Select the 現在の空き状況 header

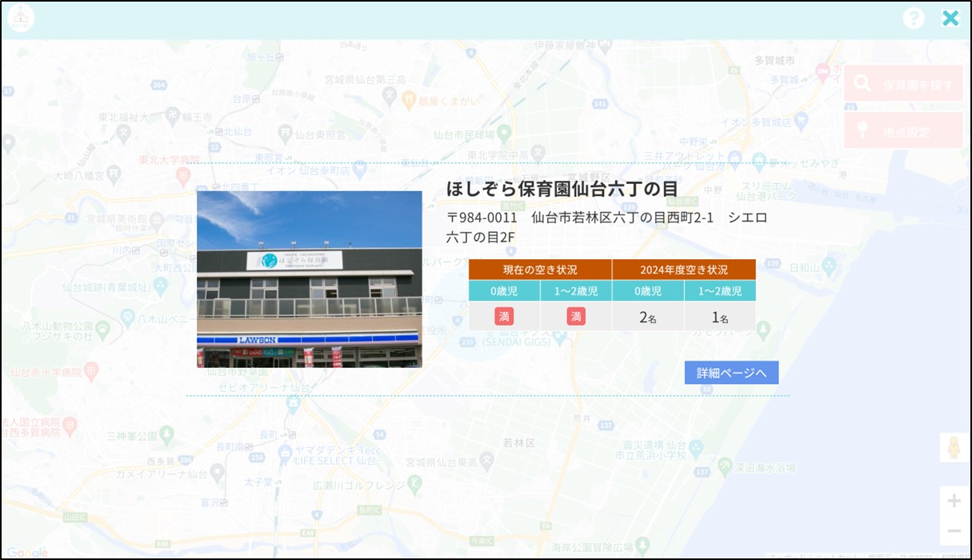coord(540,270)
